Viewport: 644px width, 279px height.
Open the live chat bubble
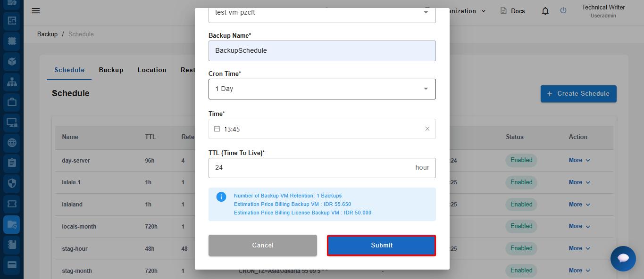[623, 258]
